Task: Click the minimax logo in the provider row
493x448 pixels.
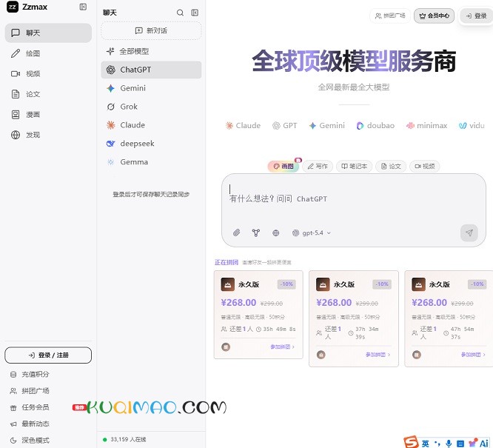Action: (426, 126)
